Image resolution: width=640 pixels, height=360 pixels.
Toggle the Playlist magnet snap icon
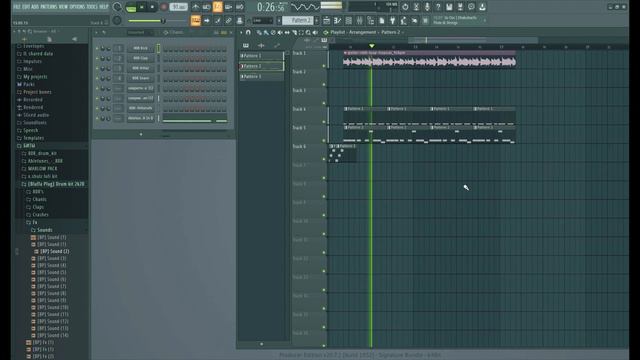(x=248, y=32)
